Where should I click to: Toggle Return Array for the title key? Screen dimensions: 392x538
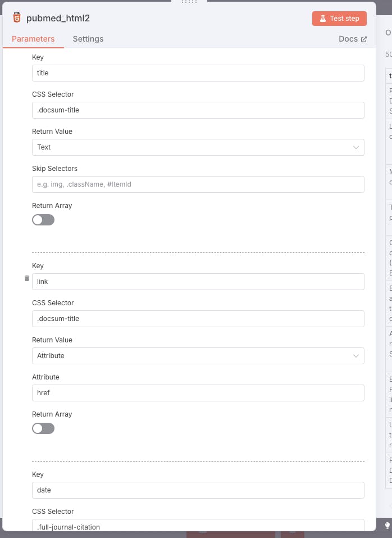point(43,220)
